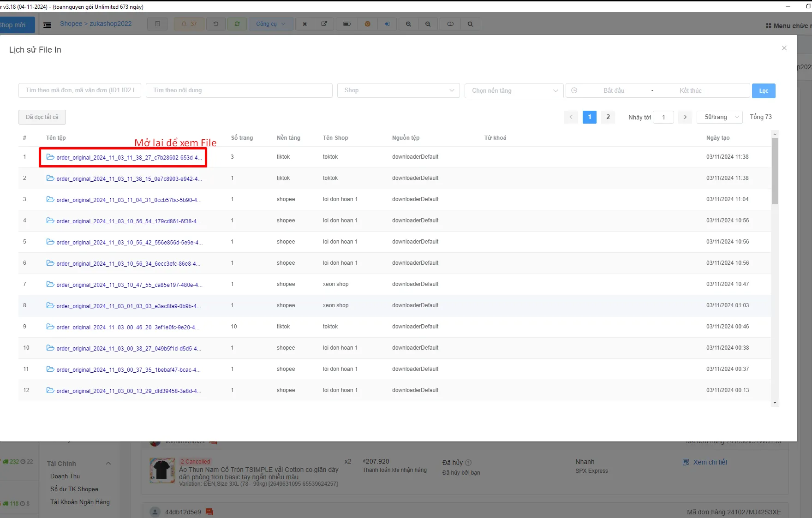Click the Tìm theo nội dung search field
Viewport: 812px width, 518px height.
[x=239, y=90]
